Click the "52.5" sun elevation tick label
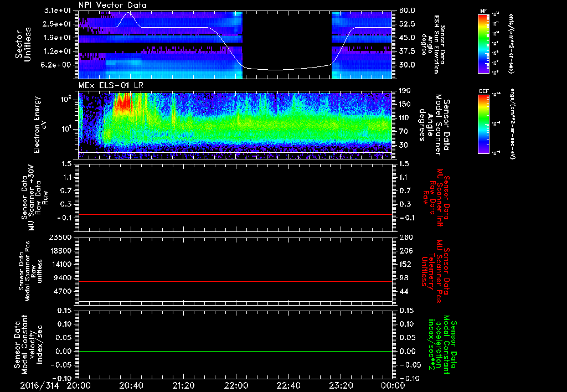 pyautogui.click(x=407, y=24)
